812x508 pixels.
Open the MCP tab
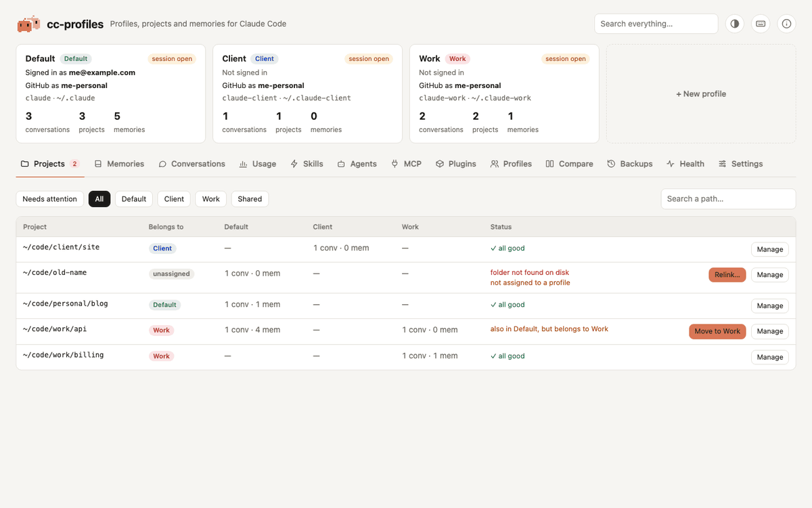click(x=406, y=164)
